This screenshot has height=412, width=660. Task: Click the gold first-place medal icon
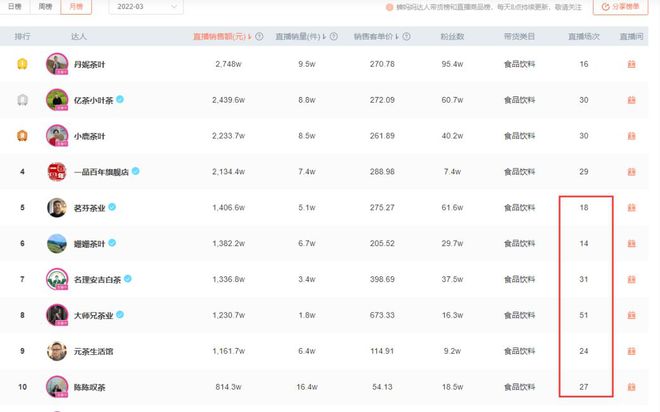22,64
